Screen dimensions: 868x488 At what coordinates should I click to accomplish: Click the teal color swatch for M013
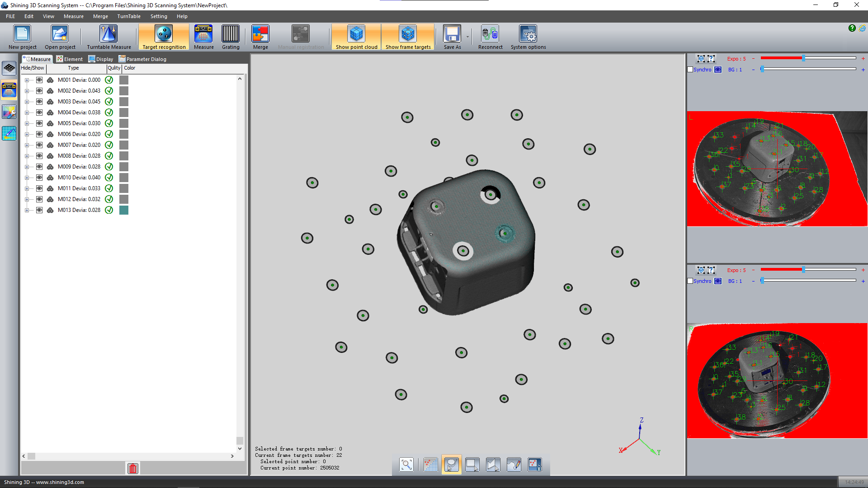pyautogui.click(x=124, y=210)
